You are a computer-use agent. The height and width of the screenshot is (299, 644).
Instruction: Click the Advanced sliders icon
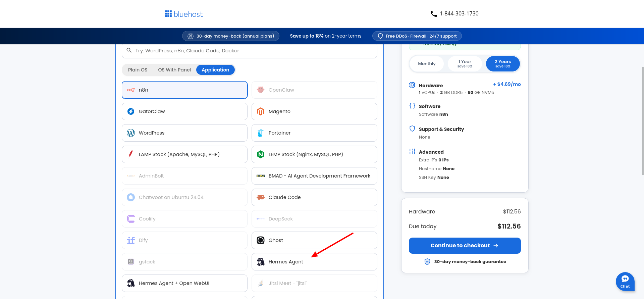(412, 151)
